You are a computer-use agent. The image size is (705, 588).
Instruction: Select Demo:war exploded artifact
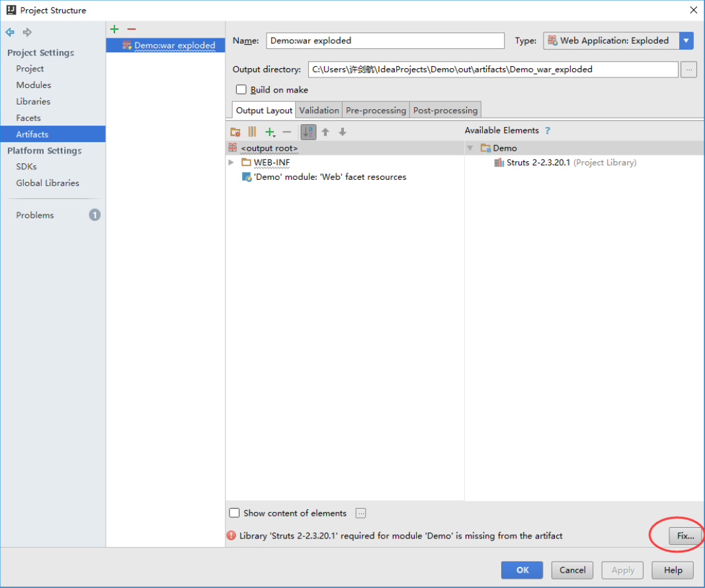[x=165, y=46]
